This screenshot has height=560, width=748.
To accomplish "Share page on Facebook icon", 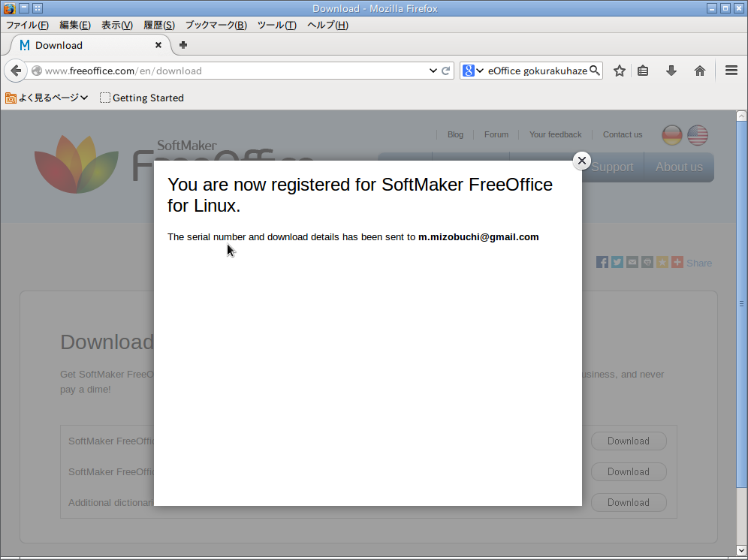I will coord(602,262).
